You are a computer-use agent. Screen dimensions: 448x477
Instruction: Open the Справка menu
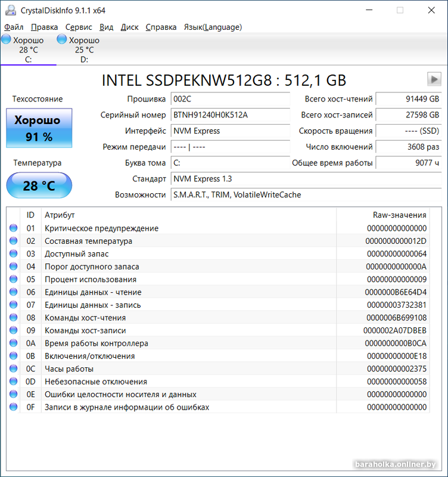[161, 27]
